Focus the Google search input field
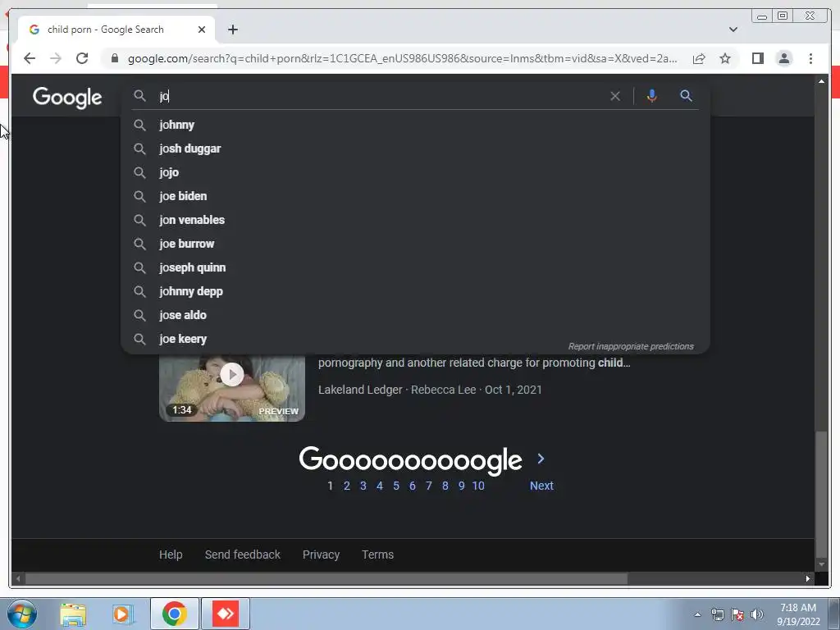This screenshot has height=630, width=840. click(x=381, y=96)
